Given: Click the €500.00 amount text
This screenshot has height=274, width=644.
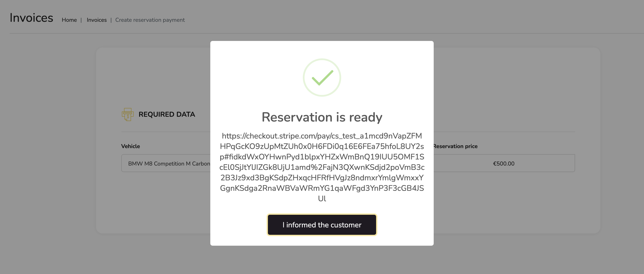Looking at the screenshot, I should pos(504,164).
